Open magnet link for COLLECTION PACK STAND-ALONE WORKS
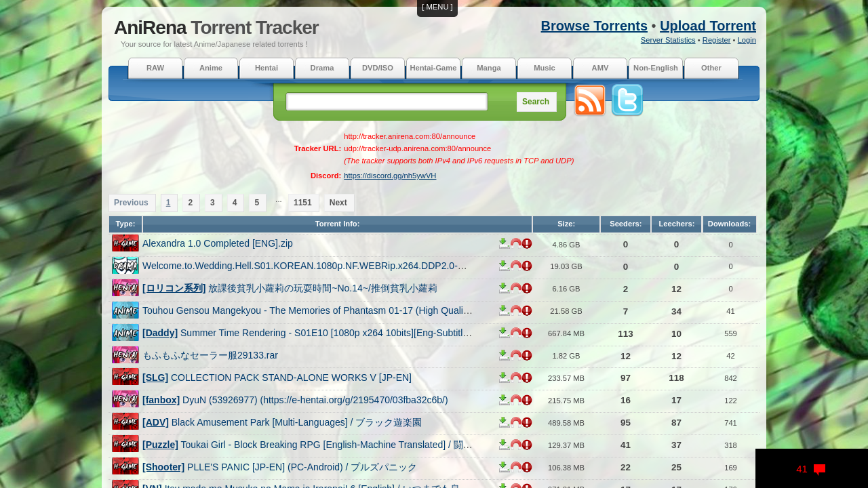This screenshot has width=868, height=488. point(516,378)
